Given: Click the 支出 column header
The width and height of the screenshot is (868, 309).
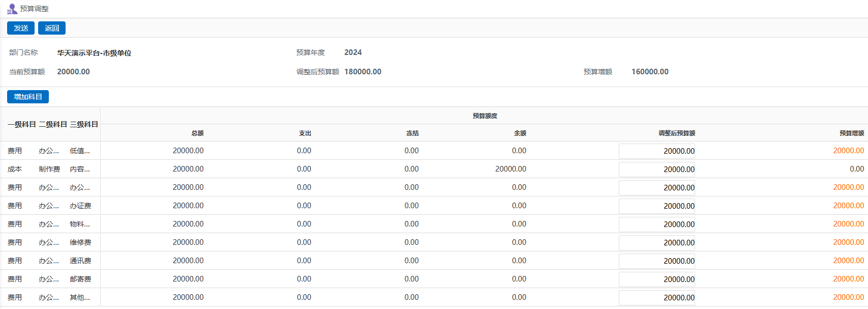Looking at the screenshot, I should point(305,133).
